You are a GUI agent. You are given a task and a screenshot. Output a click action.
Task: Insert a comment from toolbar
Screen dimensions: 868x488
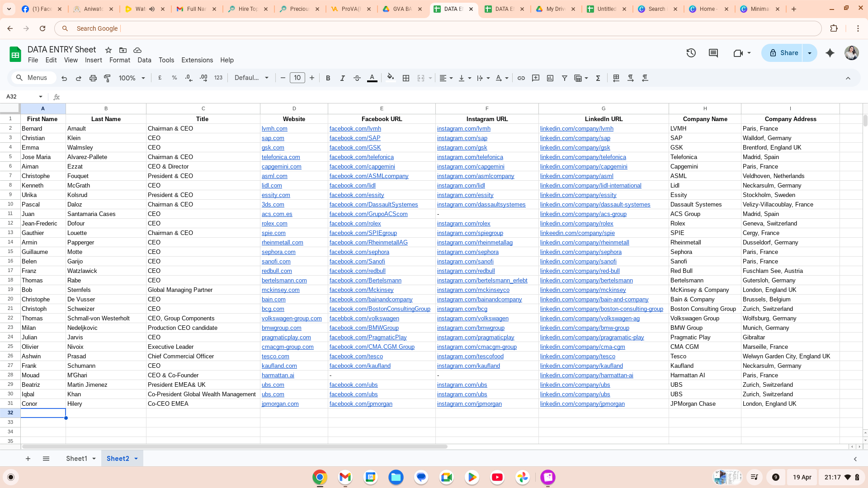pos(536,78)
